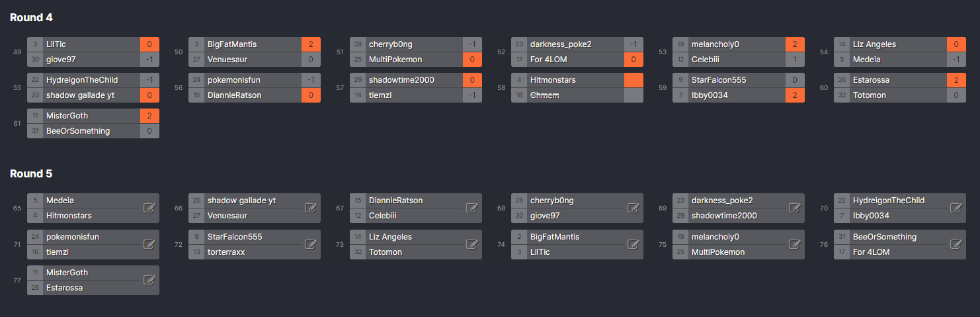This screenshot has width=980, height=317.
Task: Edit the BeeOrSomething vs For 4LOM match
Action: coord(956,244)
